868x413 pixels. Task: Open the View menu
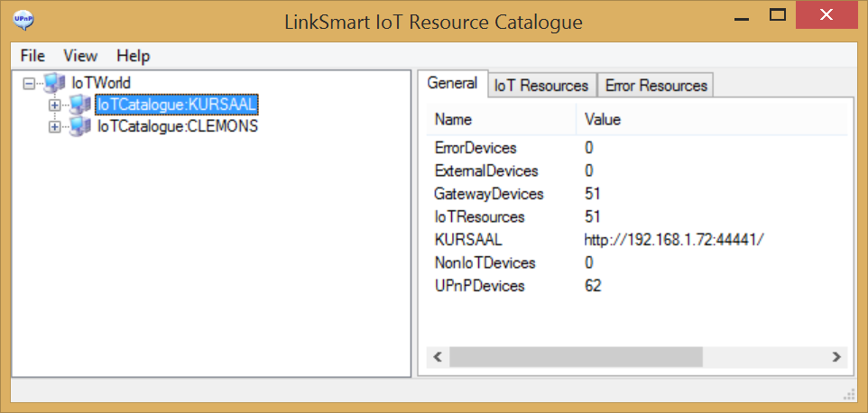(80, 56)
